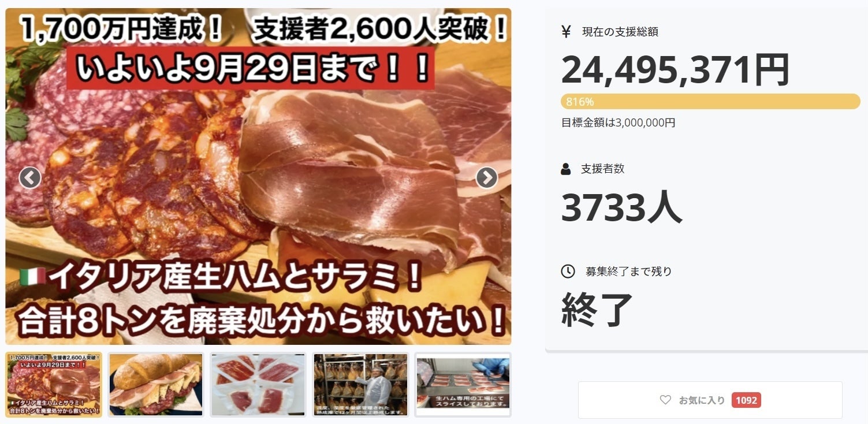Select the first thumbnail of ham and salami
Viewport: 868px width, 424px height.
[54, 385]
